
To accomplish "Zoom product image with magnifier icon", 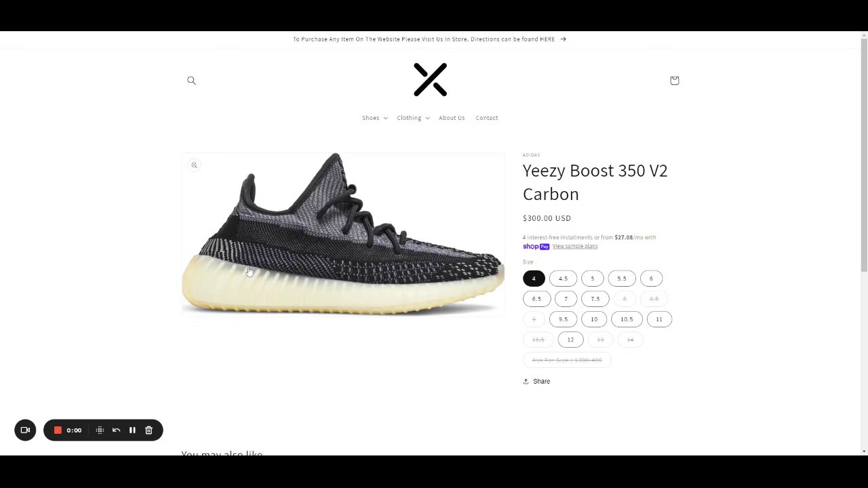I will 194,165.
